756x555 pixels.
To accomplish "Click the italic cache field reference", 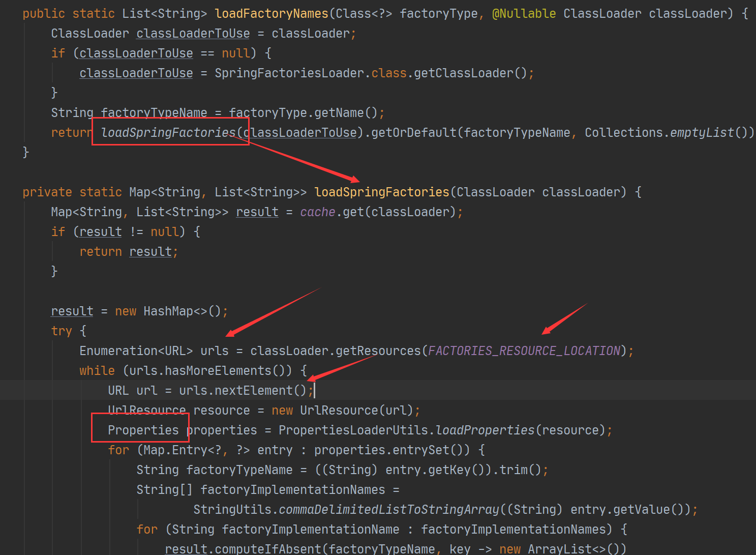I will pyautogui.click(x=317, y=212).
